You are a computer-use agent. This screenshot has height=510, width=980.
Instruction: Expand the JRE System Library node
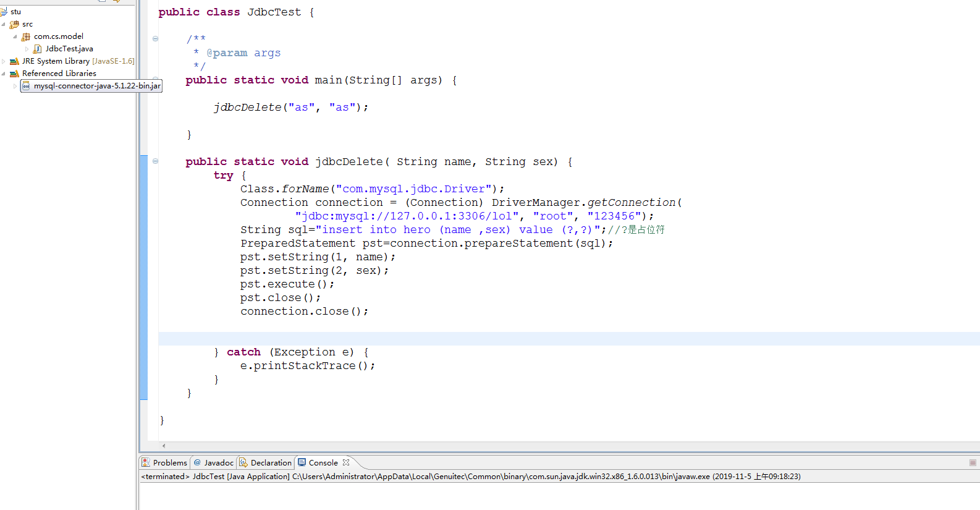point(4,61)
